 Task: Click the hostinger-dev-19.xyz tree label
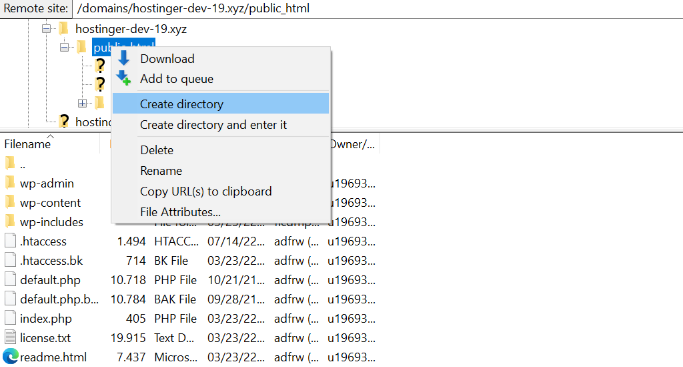coord(131,29)
